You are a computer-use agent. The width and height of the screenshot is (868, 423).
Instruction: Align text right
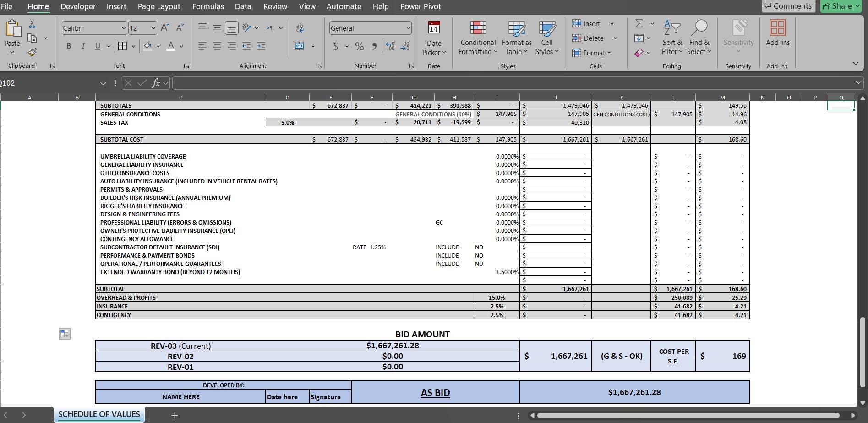[232, 46]
